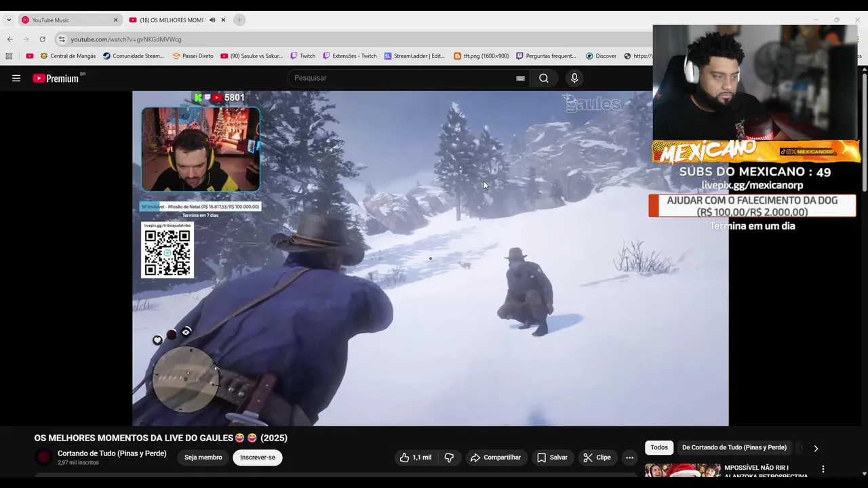Open Cortando de Tudo channel name
The height and width of the screenshot is (488, 868).
[112, 453]
